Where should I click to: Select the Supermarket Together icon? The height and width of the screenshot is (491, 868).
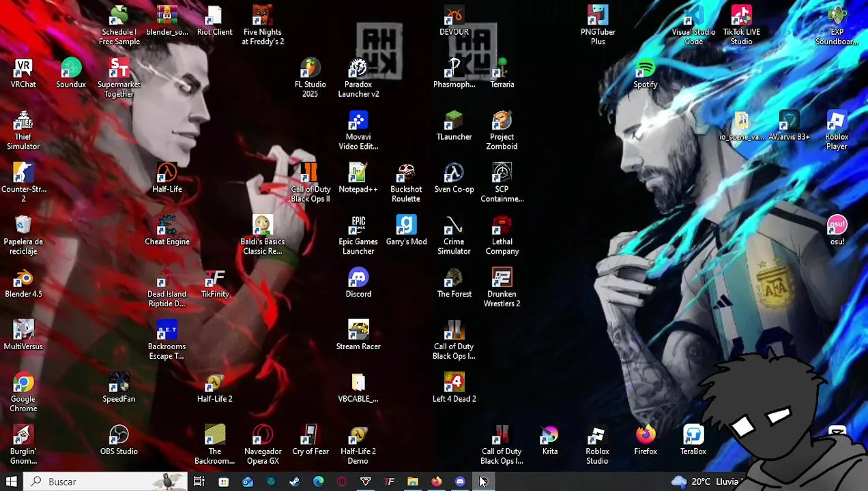119,78
